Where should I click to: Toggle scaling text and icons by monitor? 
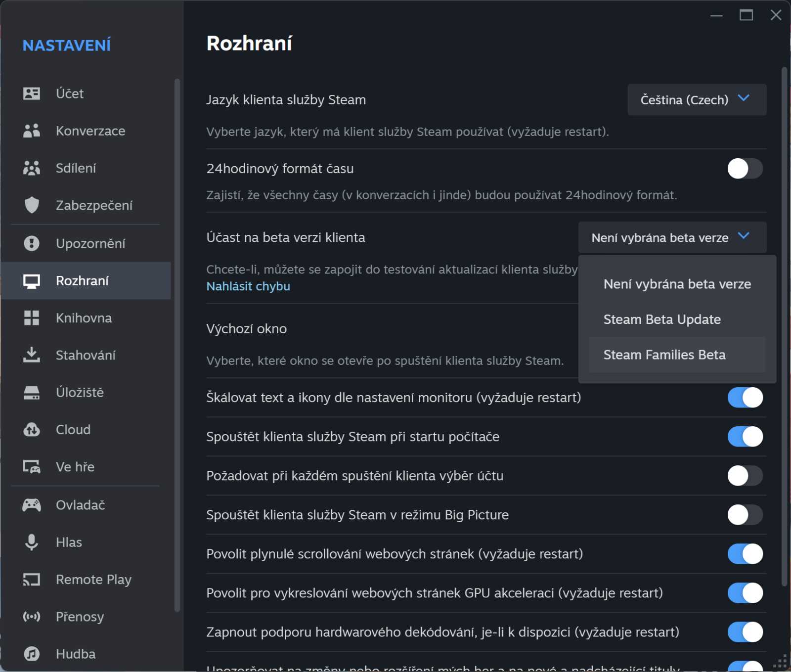(x=745, y=398)
